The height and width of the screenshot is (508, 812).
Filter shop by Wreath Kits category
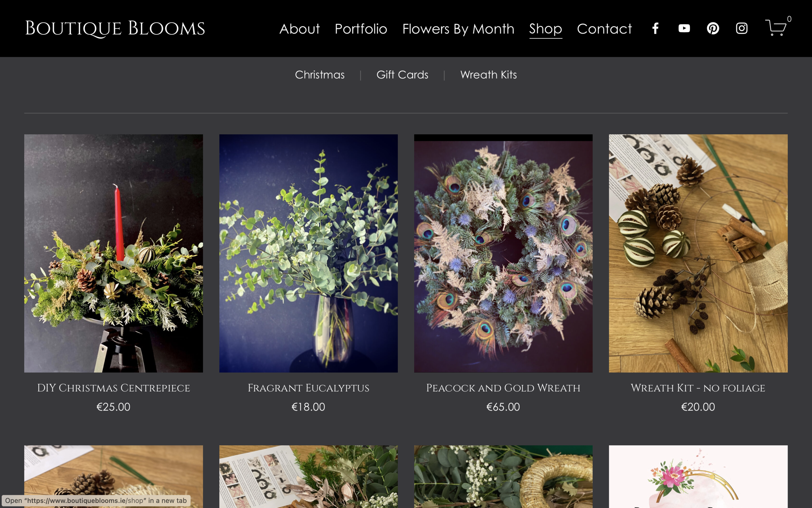click(488, 74)
